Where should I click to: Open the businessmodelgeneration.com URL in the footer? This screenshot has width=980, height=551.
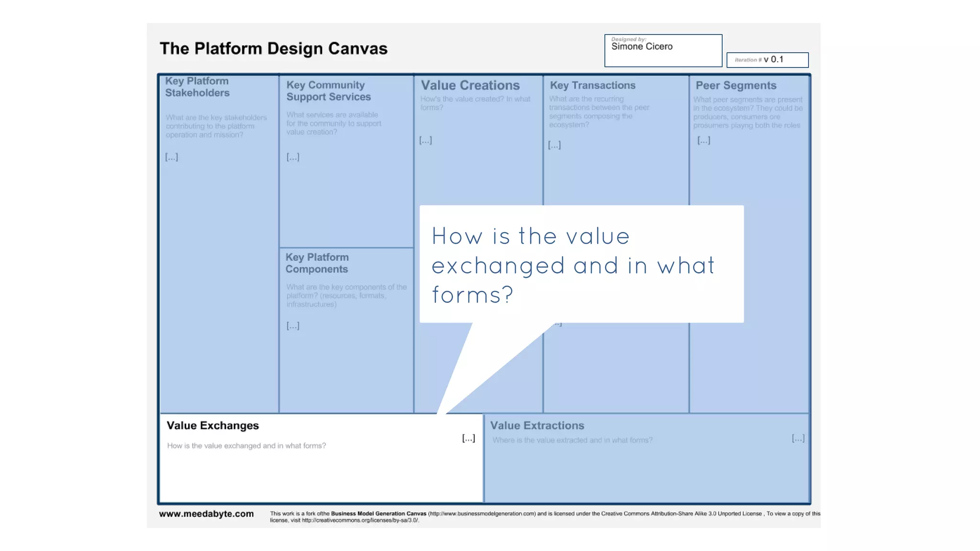pos(482,514)
